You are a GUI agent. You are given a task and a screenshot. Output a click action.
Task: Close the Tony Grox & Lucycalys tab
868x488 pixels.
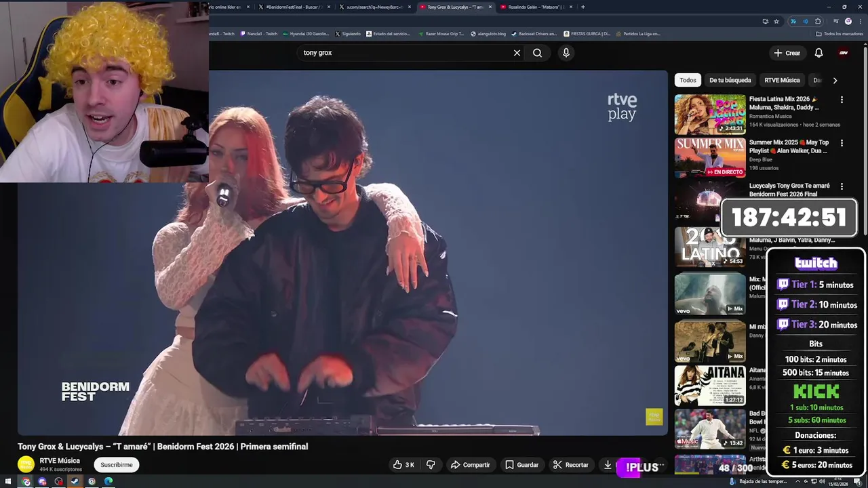point(490,7)
